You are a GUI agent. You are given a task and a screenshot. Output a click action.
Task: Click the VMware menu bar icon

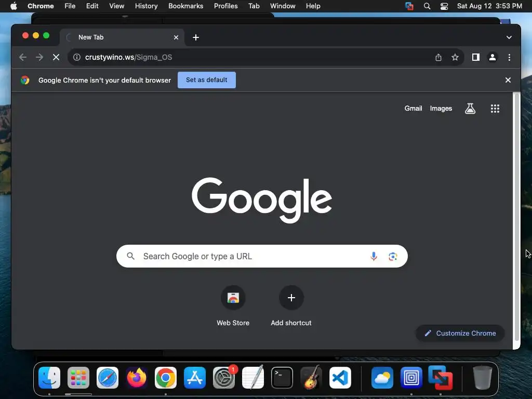coord(409,6)
